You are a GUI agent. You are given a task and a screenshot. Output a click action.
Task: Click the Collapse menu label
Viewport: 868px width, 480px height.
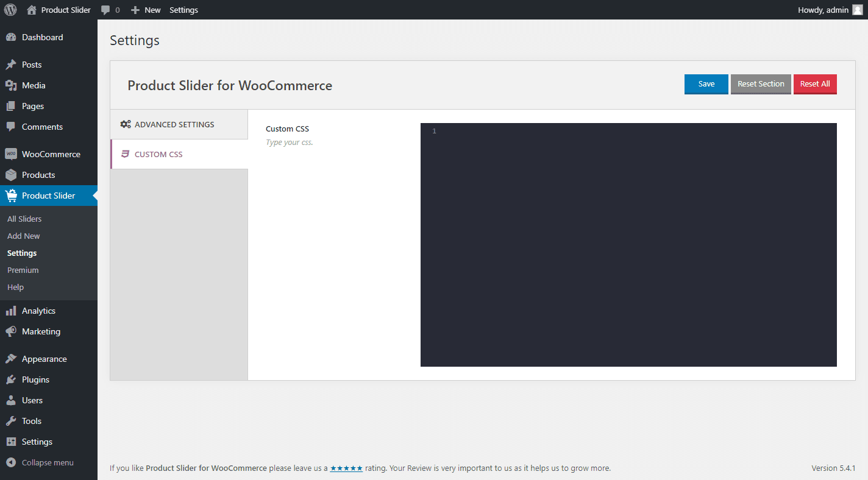tap(48, 462)
